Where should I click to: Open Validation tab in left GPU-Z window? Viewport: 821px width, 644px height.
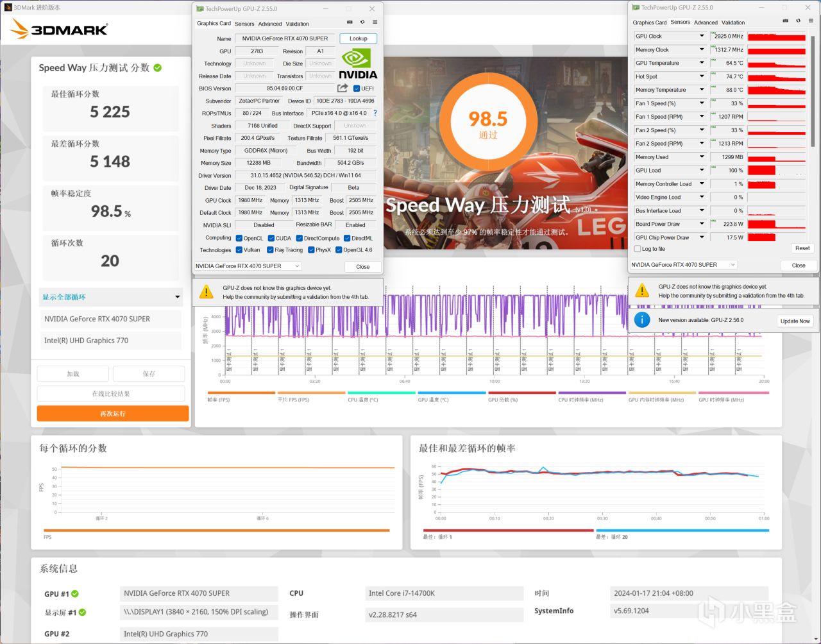[x=298, y=24]
